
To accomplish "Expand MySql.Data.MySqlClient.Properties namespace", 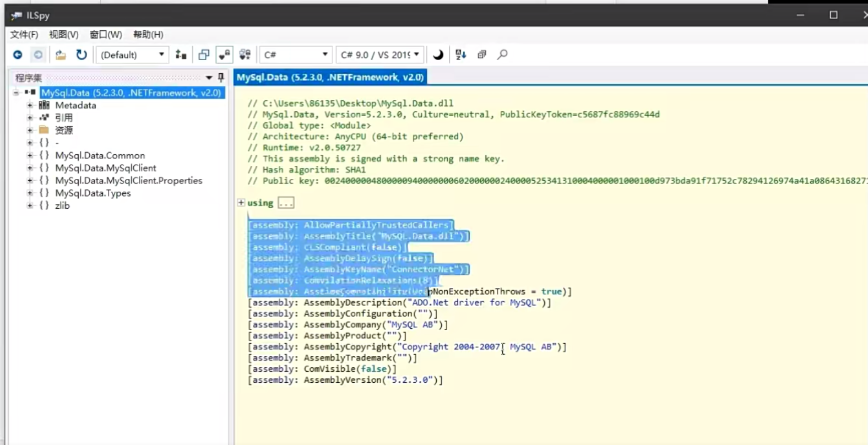I will pyautogui.click(x=30, y=181).
